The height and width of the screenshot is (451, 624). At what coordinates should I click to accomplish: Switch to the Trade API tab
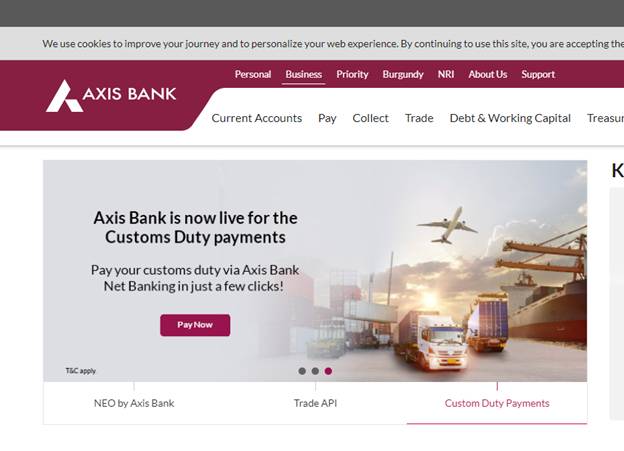point(315,403)
